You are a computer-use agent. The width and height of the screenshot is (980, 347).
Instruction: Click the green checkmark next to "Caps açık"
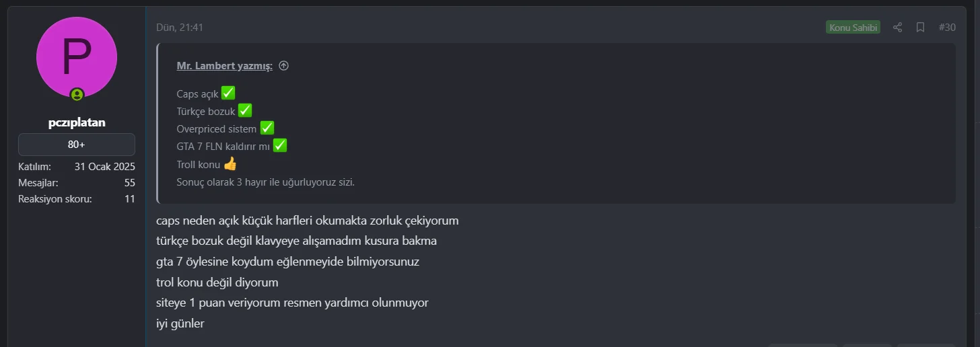pos(228,93)
